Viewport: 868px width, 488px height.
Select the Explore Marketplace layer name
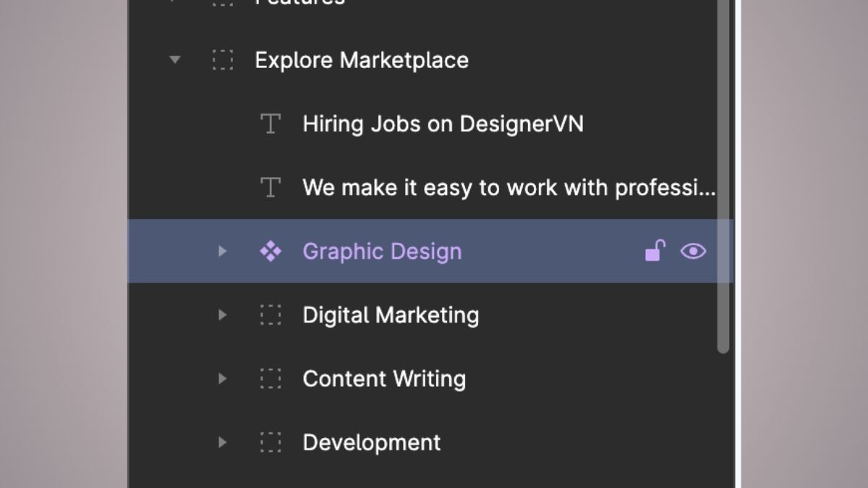362,60
